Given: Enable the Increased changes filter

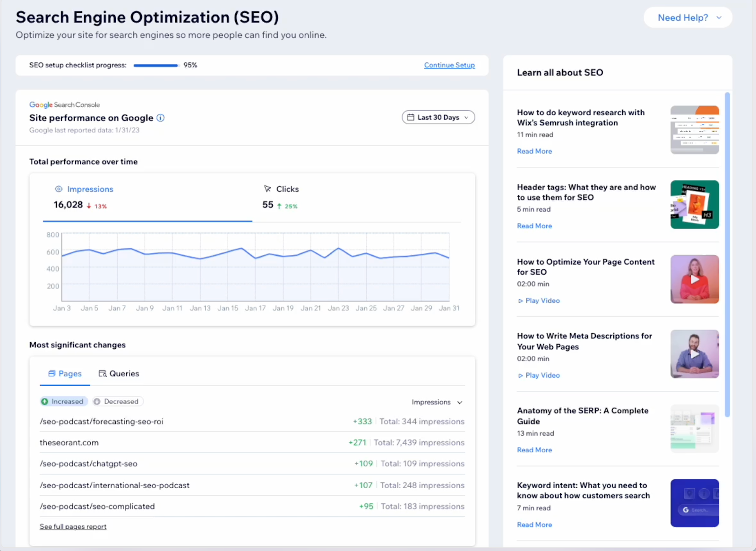Looking at the screenshot, I should tap(64, 401).
